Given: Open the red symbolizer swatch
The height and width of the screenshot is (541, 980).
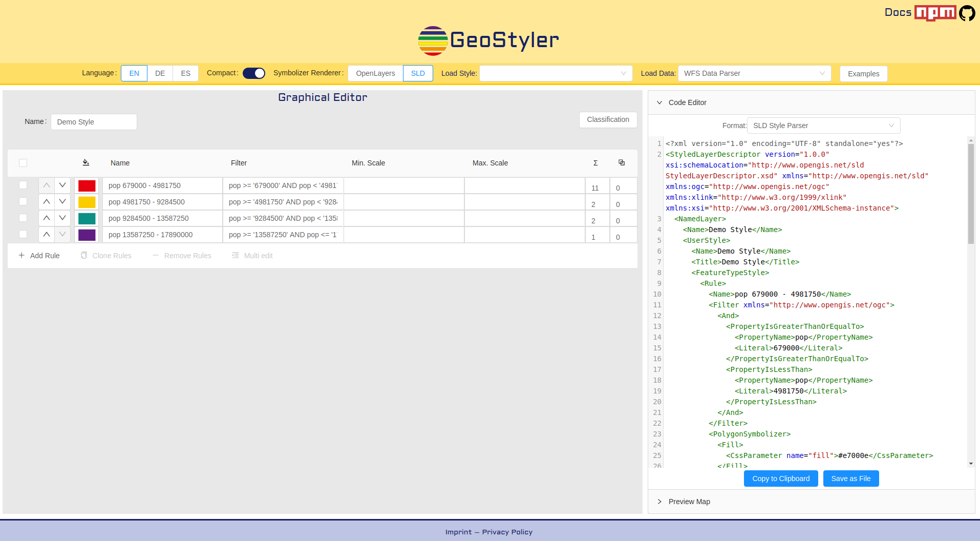Looking at the screenshot, I should (x=87, y=185).
